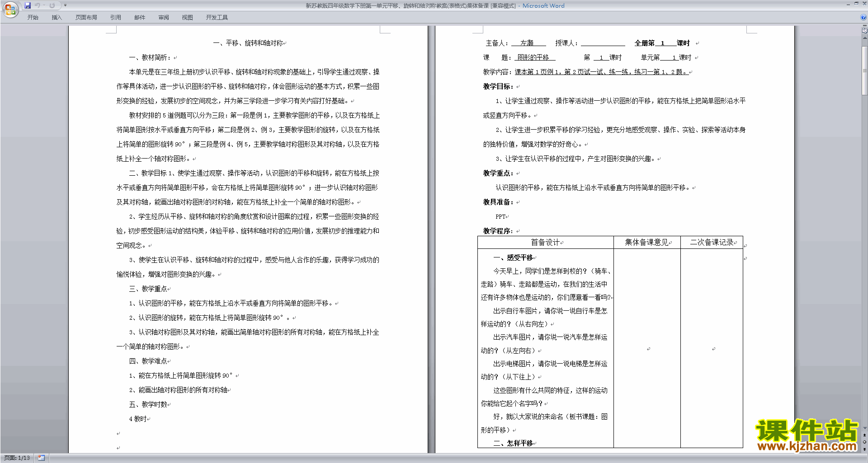This screenshot has height=463, width=868.
Task: Click the line 1、能在方格纸上将简单图形旋转90°
Action: click(x=181, y=375)
